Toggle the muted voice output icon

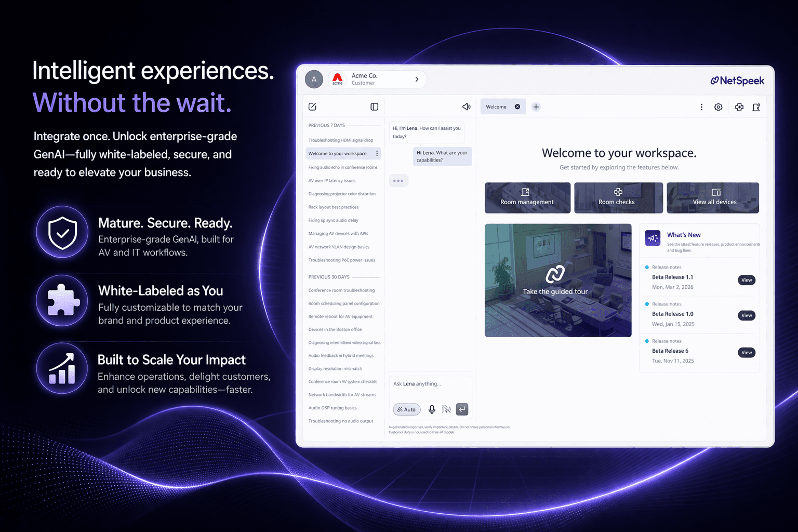pos(446,409)
